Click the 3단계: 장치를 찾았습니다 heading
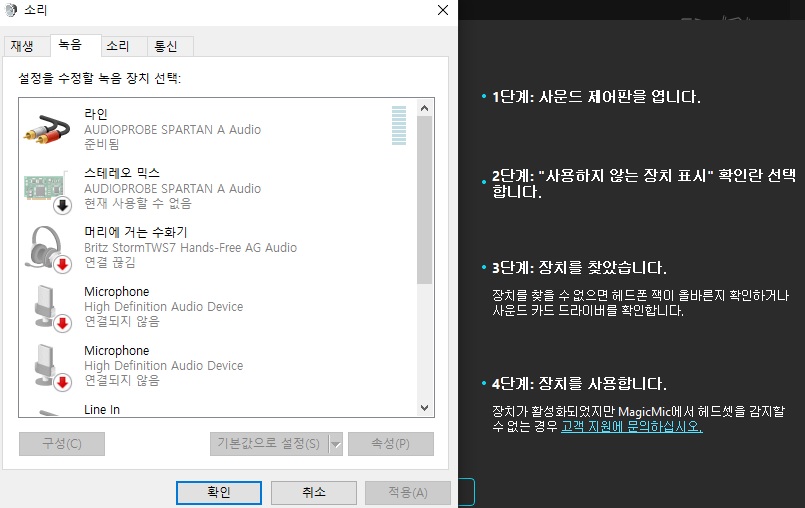This screenshot has width=805, height=508. coord(579,268)
